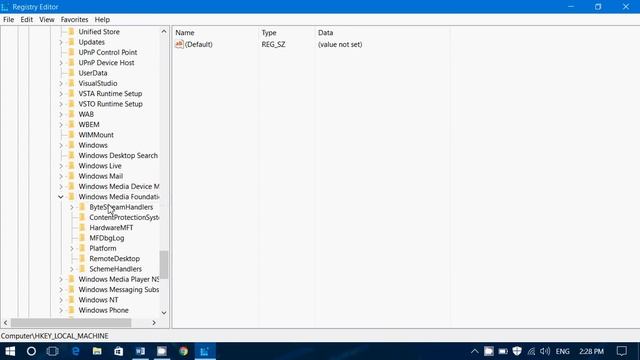The height and width of the screenshot is (360, 640).
Task: Select the Unified Store folder icon
Action: [71, 31]
